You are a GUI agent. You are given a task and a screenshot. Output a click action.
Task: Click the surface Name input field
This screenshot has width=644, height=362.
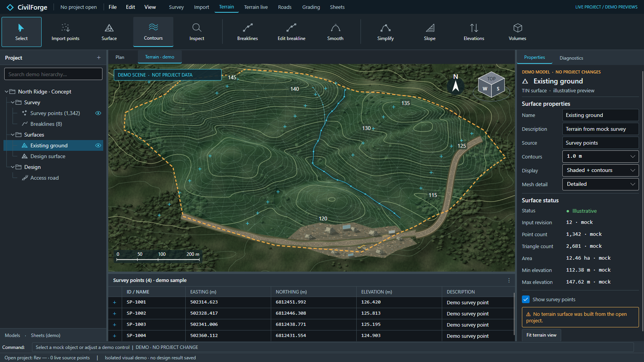click(600, 115)
